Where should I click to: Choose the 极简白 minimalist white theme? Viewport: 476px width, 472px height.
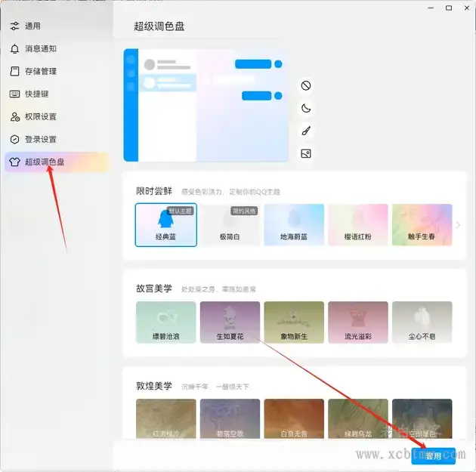click(230, 225)
